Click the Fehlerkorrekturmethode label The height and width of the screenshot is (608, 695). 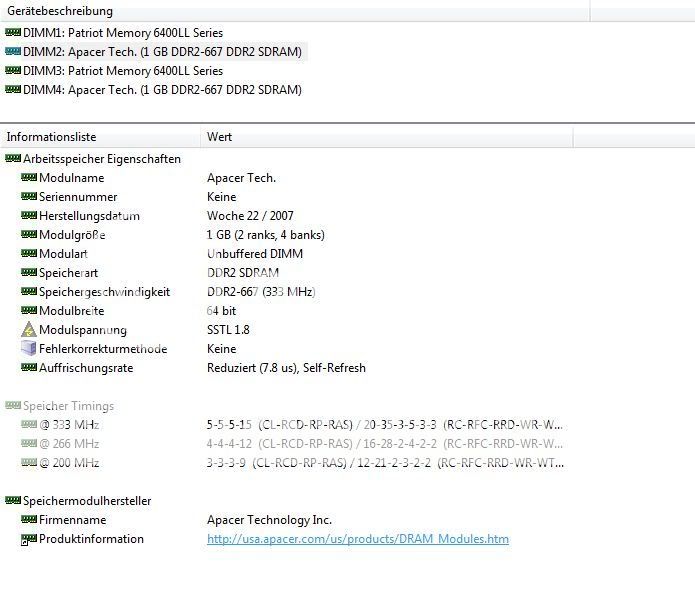(103, 349)
